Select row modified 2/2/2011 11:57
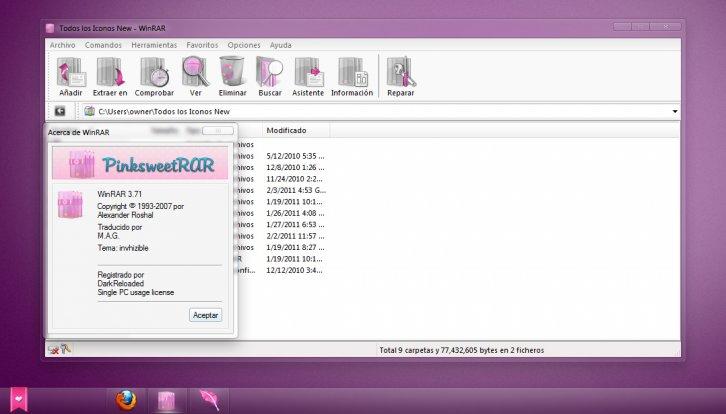 295,236
